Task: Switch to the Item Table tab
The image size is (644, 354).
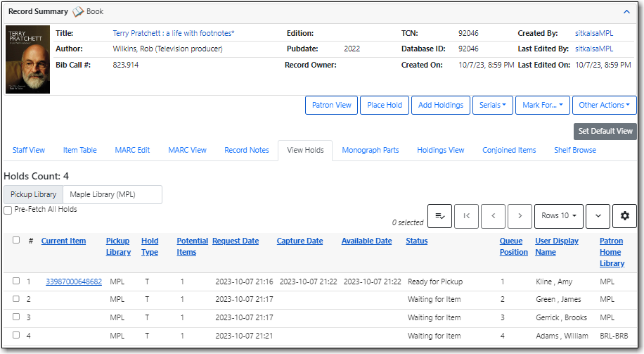Action: coord(80,150)
